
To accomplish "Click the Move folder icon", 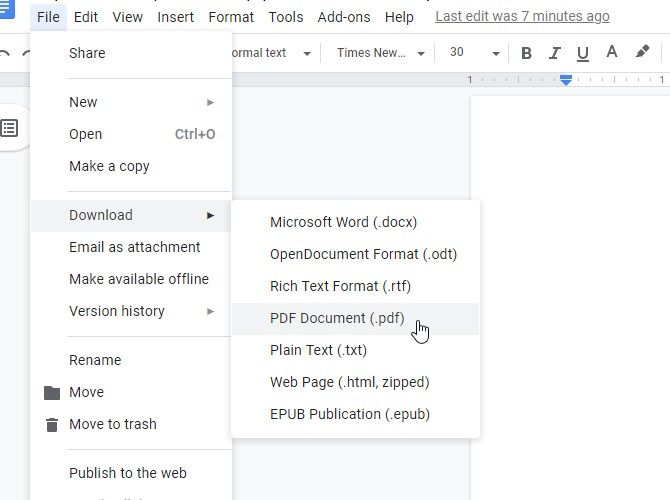I will point(52,393).
